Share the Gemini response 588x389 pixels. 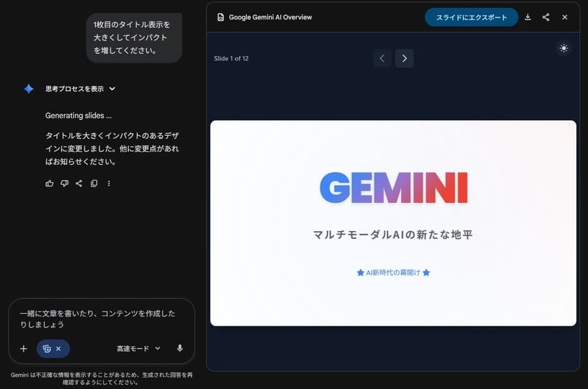[78, 183]
